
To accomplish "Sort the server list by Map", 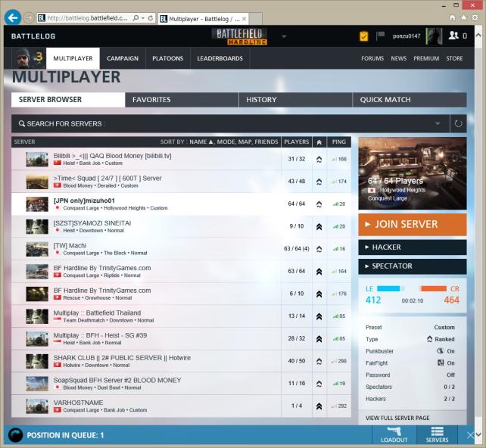I will (245, 142).
